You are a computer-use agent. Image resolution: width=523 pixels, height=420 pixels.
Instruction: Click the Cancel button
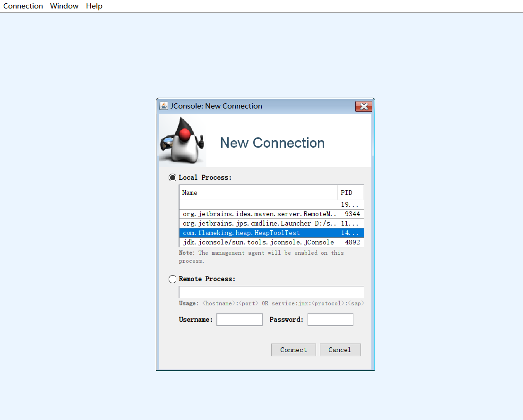(340, 350)
